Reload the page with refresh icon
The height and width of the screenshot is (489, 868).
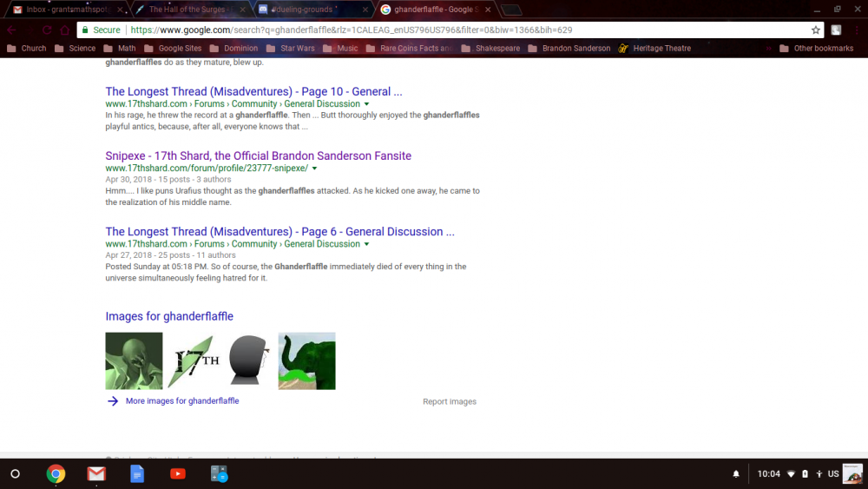pos(47,30)
